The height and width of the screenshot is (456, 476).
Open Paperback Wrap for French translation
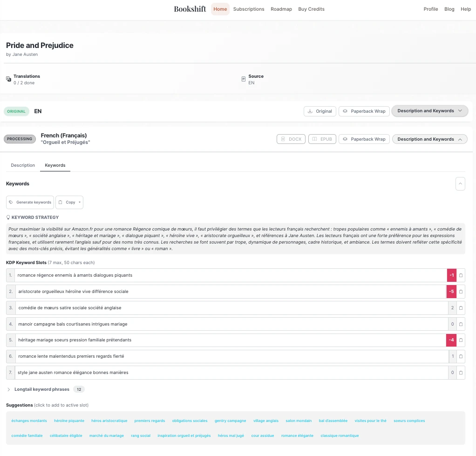tap(364, 139)
